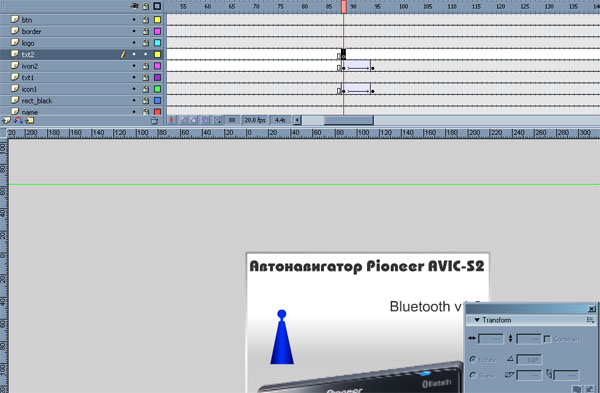Click the Delete Layer trash icon

click(x=154, y=121)
